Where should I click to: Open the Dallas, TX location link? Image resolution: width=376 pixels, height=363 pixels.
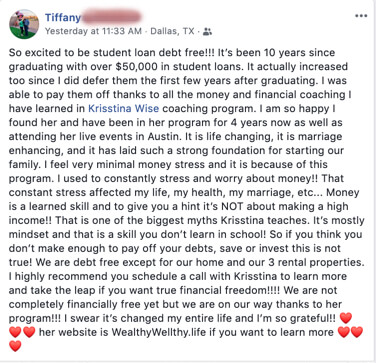pos(172,31)
